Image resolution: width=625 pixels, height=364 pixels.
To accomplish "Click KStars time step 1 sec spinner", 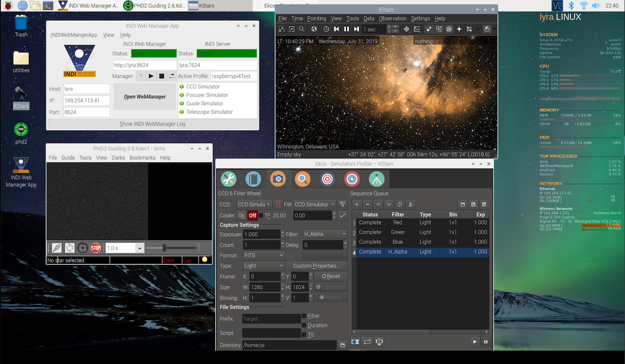I will tap(380, 29).
